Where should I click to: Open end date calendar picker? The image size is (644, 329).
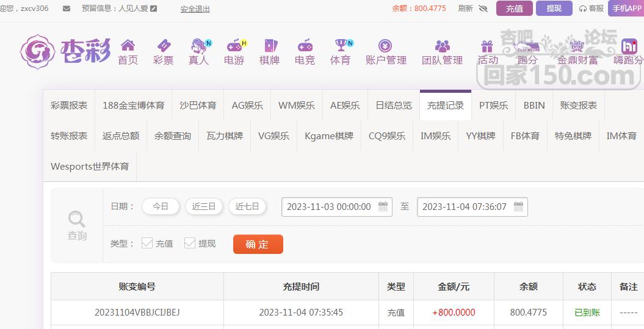pyautogui.click(x=518, y=206)
